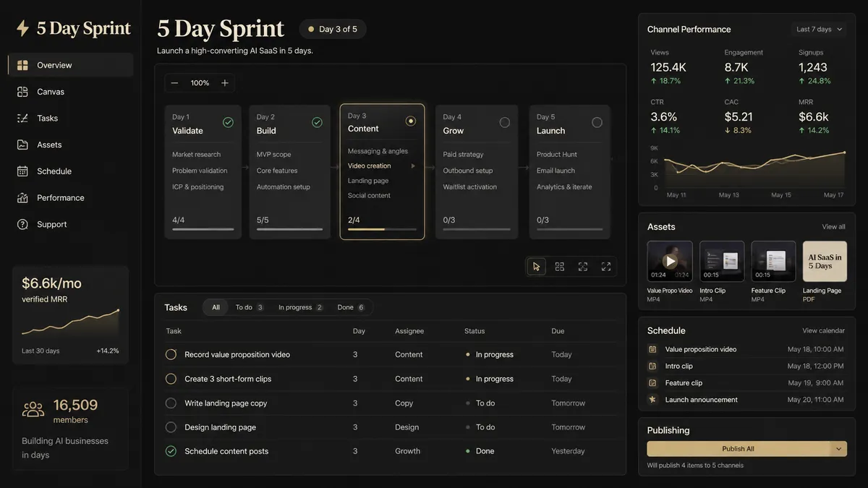Open the Last 7 days dropdown
Viewport: 868px width, 488px height.
pyautogui.click(x=820, y=30)
